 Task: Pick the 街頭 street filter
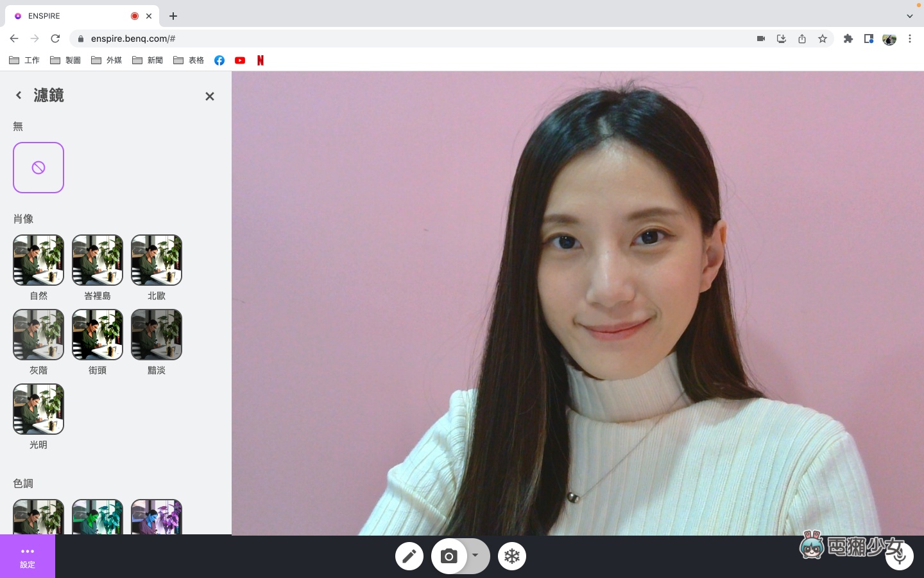98,335
